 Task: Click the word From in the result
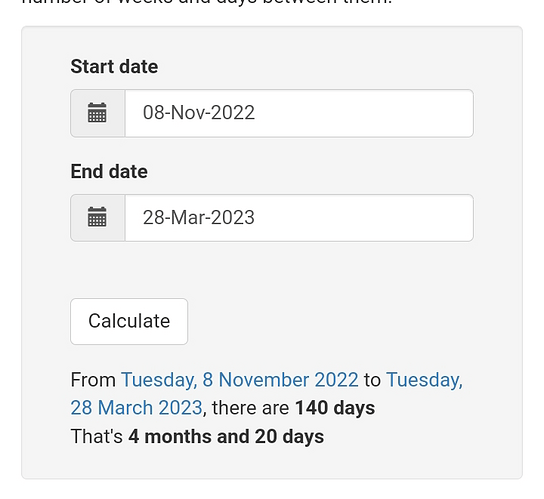93,380
